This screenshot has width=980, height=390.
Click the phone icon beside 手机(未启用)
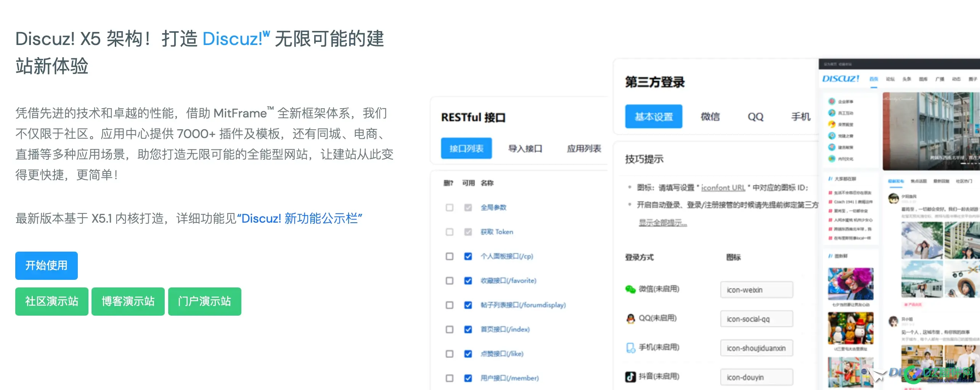click(x=630, y=348)
